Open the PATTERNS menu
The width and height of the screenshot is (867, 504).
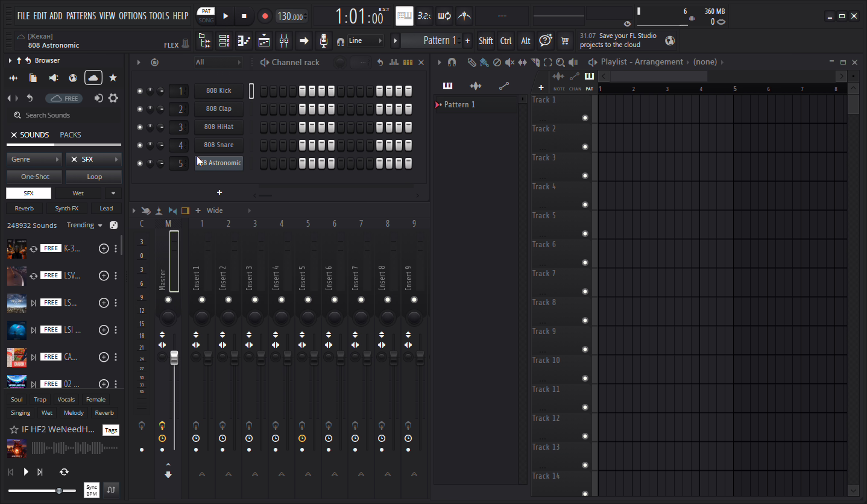coord(81,16)
